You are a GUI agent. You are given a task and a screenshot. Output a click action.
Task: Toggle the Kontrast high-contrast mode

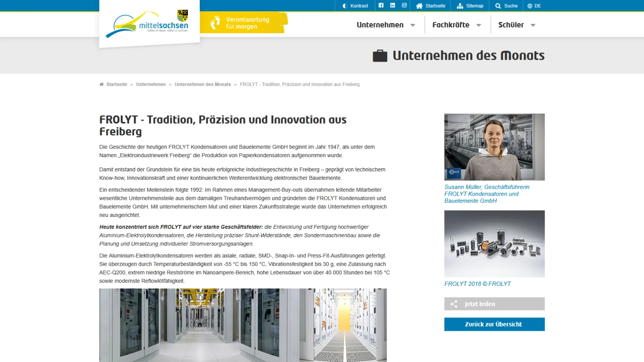click(x=355, y=6)
